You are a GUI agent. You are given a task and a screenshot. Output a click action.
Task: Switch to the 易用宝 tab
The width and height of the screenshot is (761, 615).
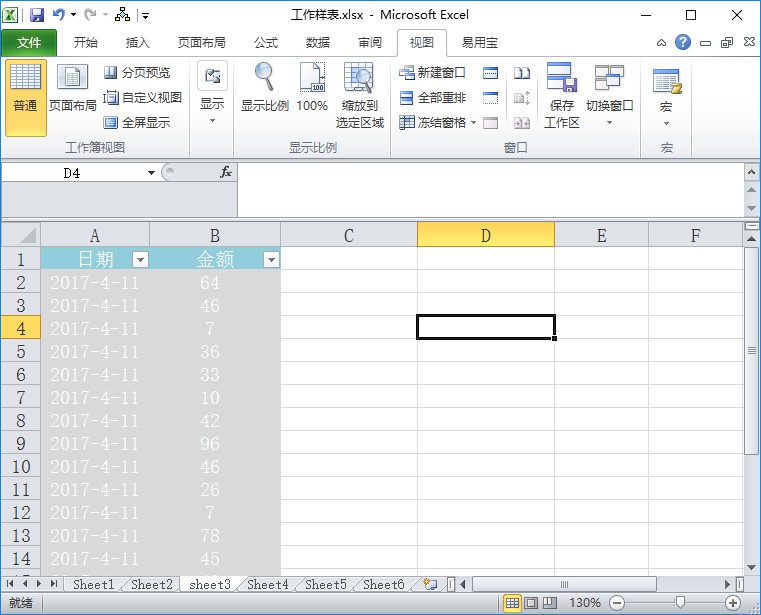(480, 43)
